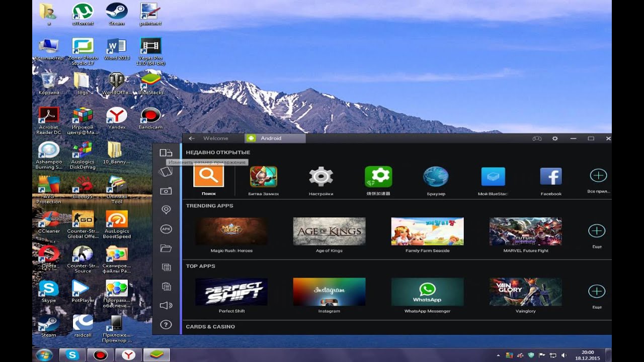
Task: Select the Counter-Strike Global Offensive desktop icon
Action: (83, 224)
